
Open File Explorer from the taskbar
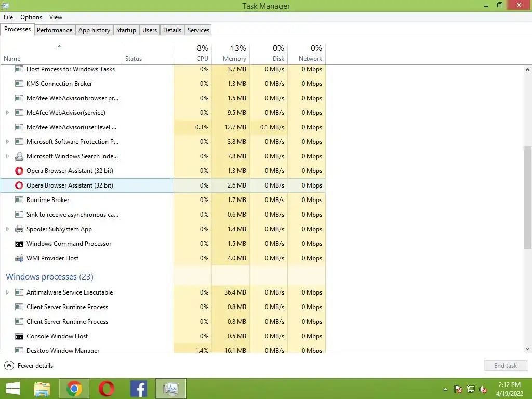click(42, 389)
